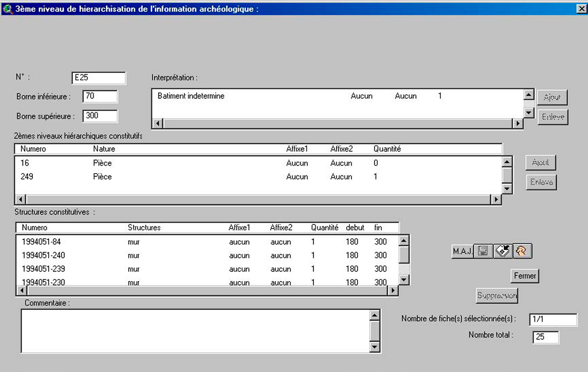This screenshot has height=372, width=588.
Task: Click the M.A.J. update button
Action: click(463, 251)
